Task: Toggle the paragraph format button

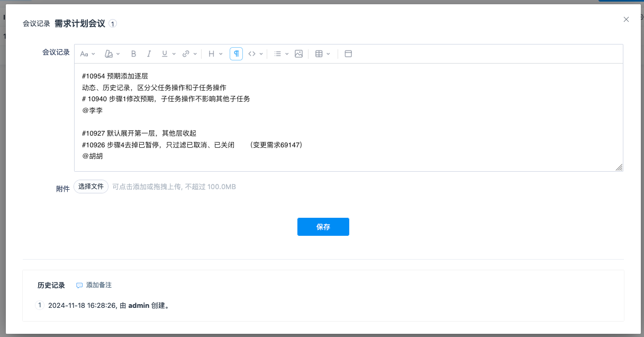Action: 236,54
